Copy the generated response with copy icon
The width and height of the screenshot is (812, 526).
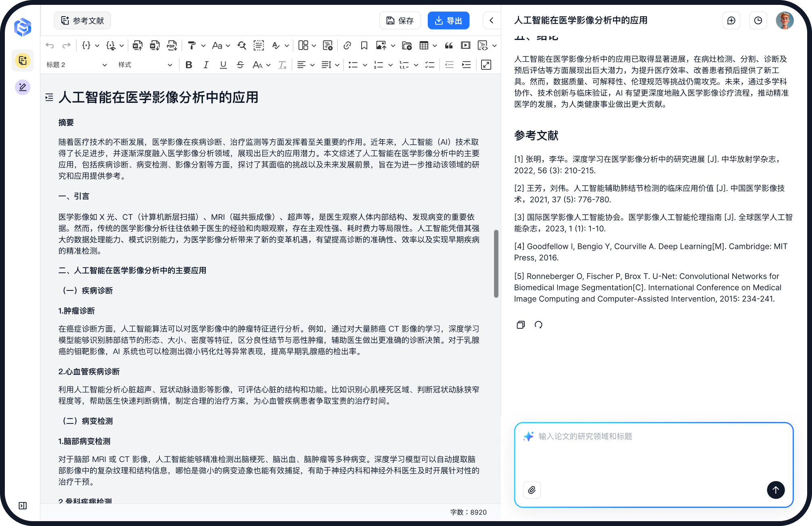point(521,325)
